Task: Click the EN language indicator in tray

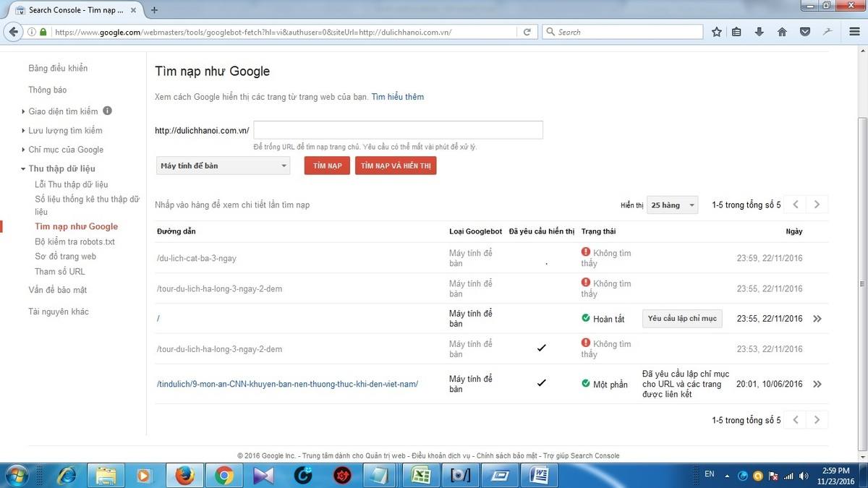Action: point(710,474)
